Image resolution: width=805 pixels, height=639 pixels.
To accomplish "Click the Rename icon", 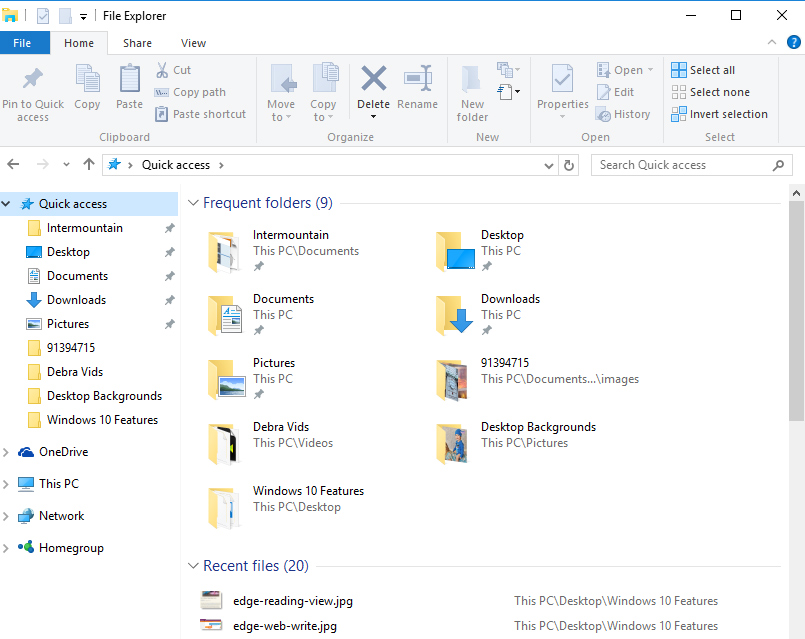I will click(x=418, y=79).
